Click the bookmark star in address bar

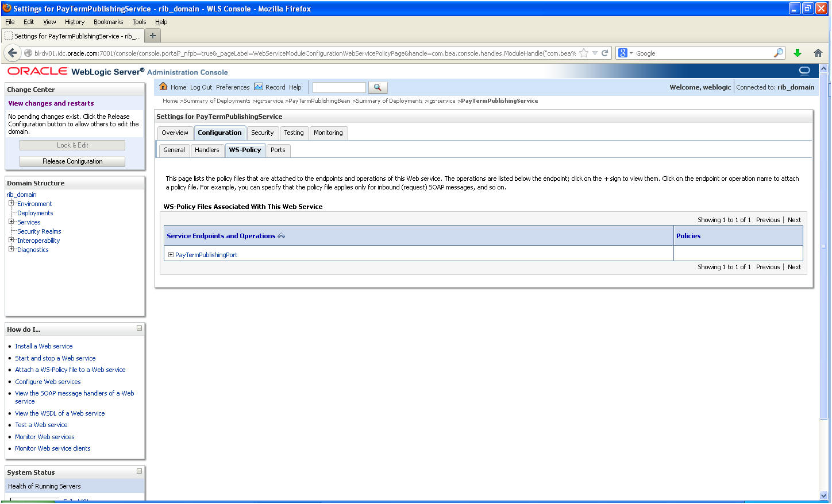pyautogui.click(x=584, y=53)
